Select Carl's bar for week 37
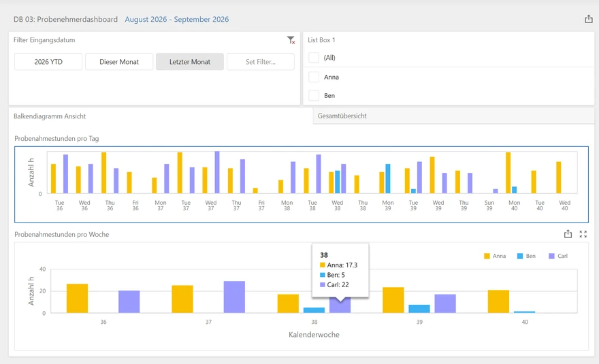The image size is (599, 364). pyautogui.click(x=234, y=297)
